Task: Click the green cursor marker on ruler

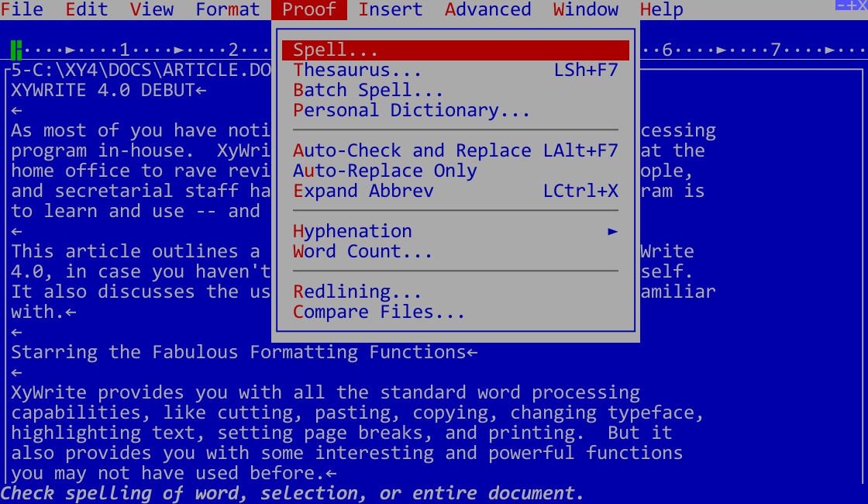Action: tap(16, 50)
